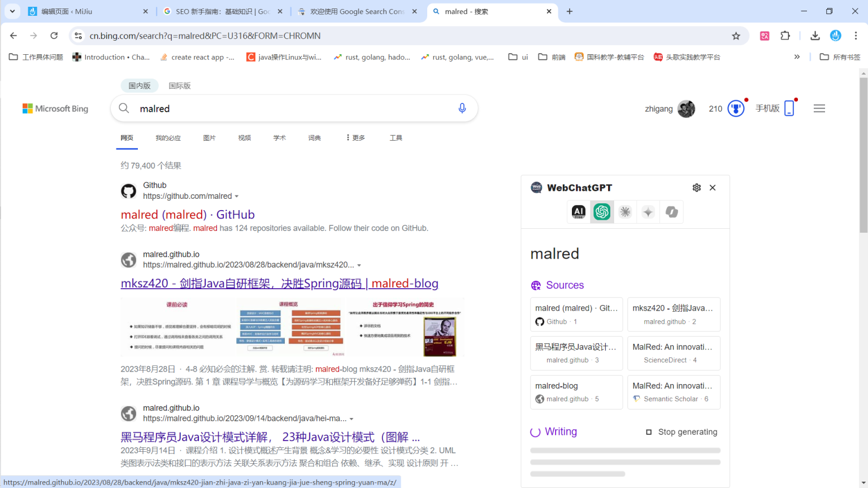The height and width of the screenshot is (488, 868).
Task: Show more bookmarks with the chevron
Action: click(797, 57)
